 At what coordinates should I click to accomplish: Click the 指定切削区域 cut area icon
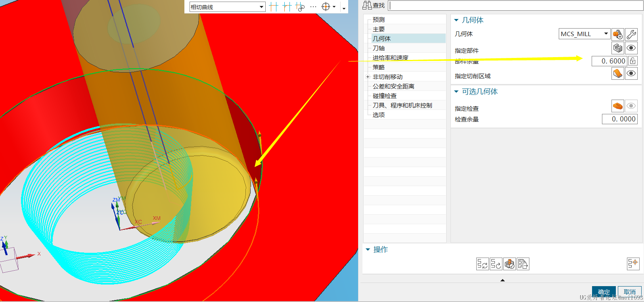click(x=618, y=73)
